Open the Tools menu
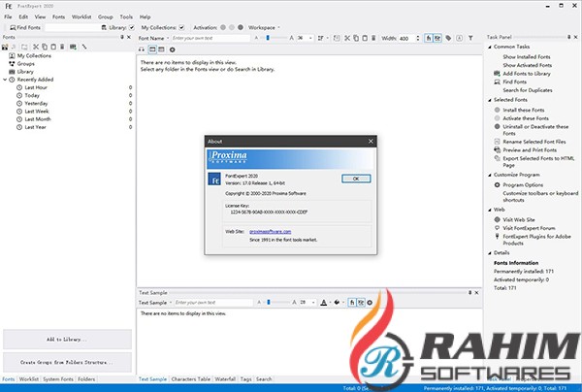This screenshot has width=582, height=392. pos(126,16)
